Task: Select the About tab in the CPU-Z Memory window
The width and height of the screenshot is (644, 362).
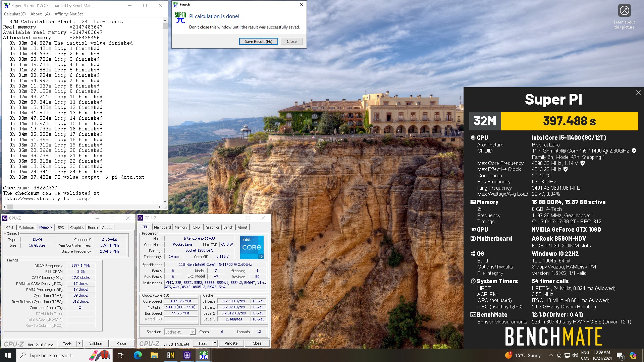Action: click(x=107, y=228)
